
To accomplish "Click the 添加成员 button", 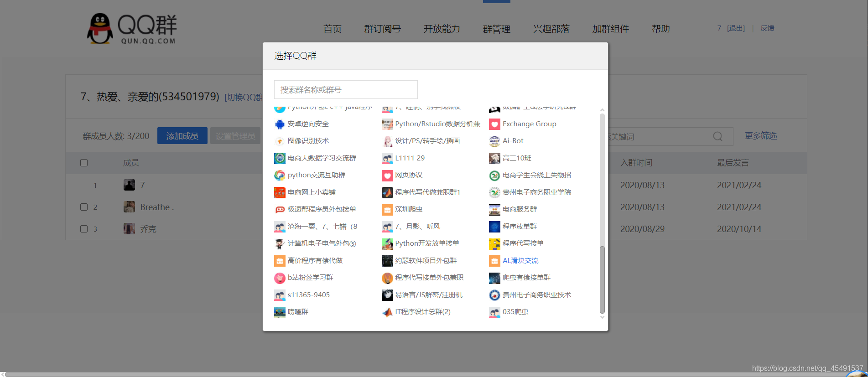I will (182, 136).
